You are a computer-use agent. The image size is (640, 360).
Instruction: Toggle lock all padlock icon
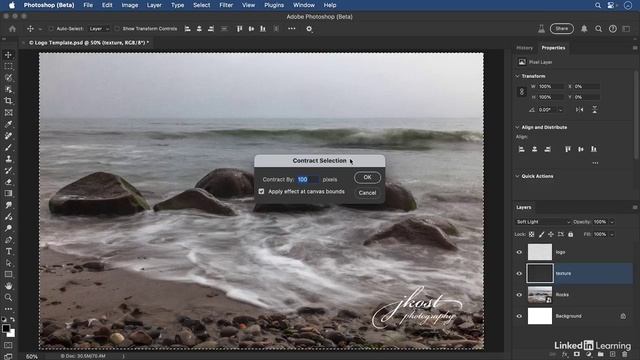tap(571, 234)
